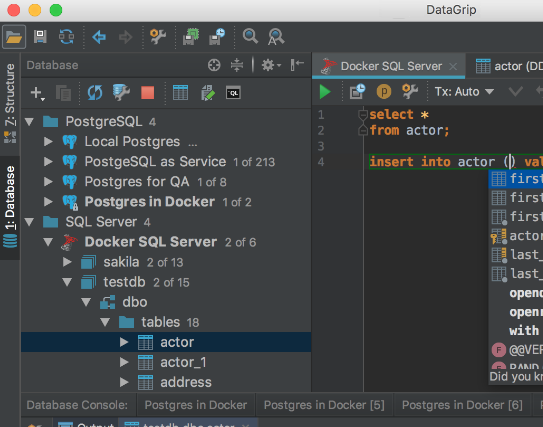Click the Open folder toolbar icon
The image size is (543, 427).
pos(14,37)
